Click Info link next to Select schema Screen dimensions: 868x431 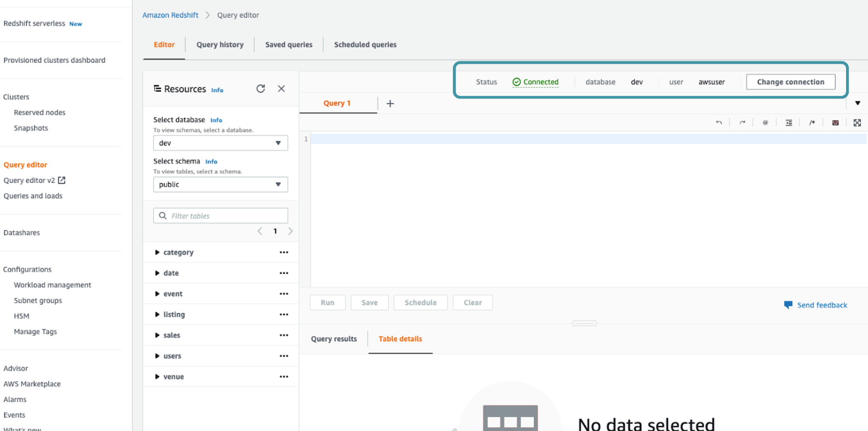(211, 161)
